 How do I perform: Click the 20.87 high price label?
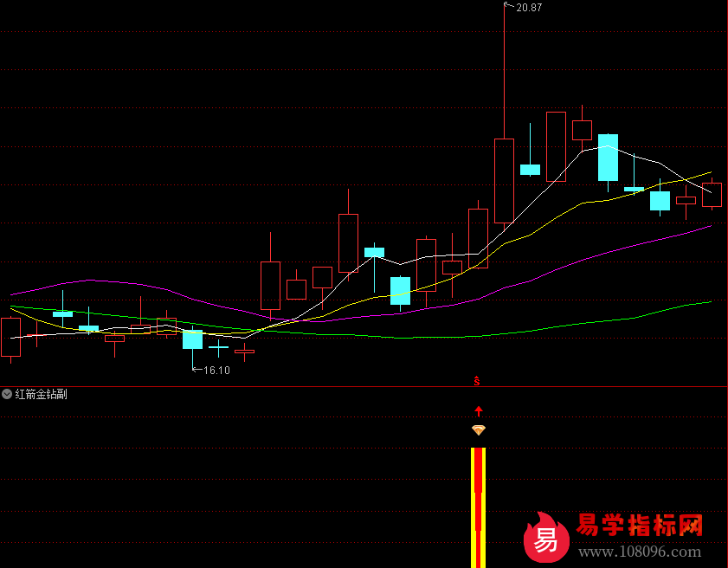[x=528, y=7]
